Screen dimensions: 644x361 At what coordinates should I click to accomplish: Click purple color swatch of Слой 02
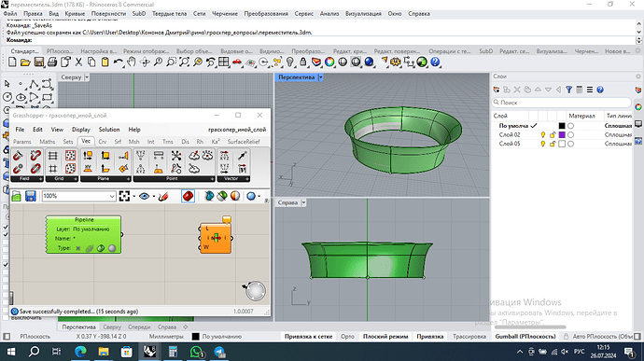[x=562, y=134]
